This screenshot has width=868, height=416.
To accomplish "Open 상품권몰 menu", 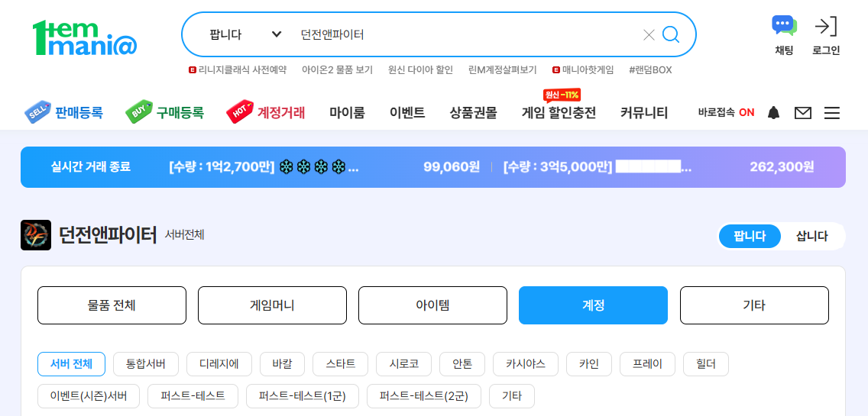I will tap(473, 113).
